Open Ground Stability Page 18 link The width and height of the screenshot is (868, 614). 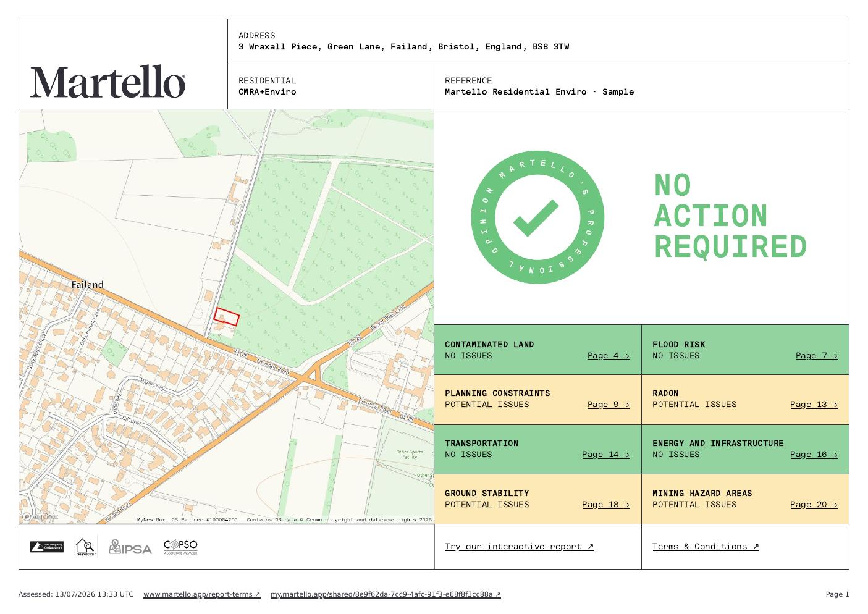[x=605, y=504]
